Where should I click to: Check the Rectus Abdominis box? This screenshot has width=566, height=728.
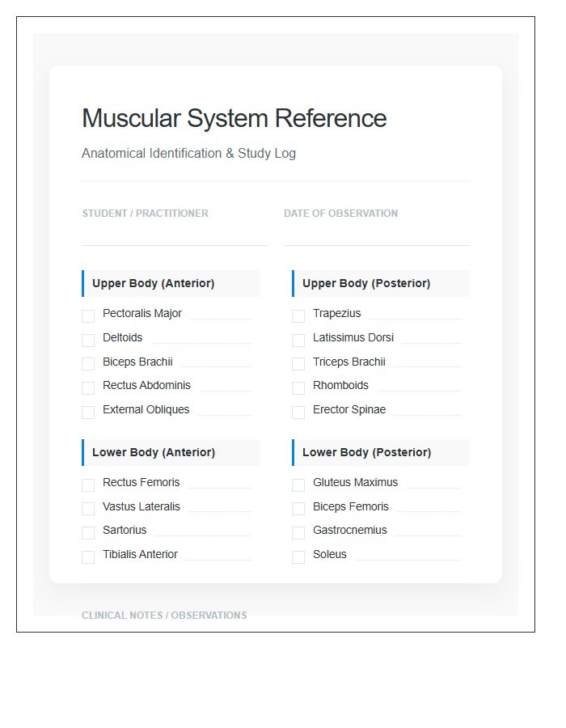click(88, 388)
